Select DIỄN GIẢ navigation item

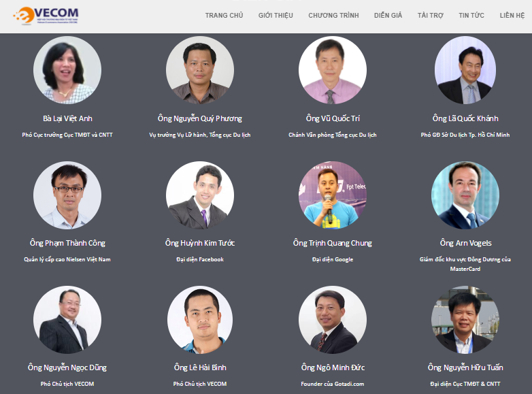point(388,15)
